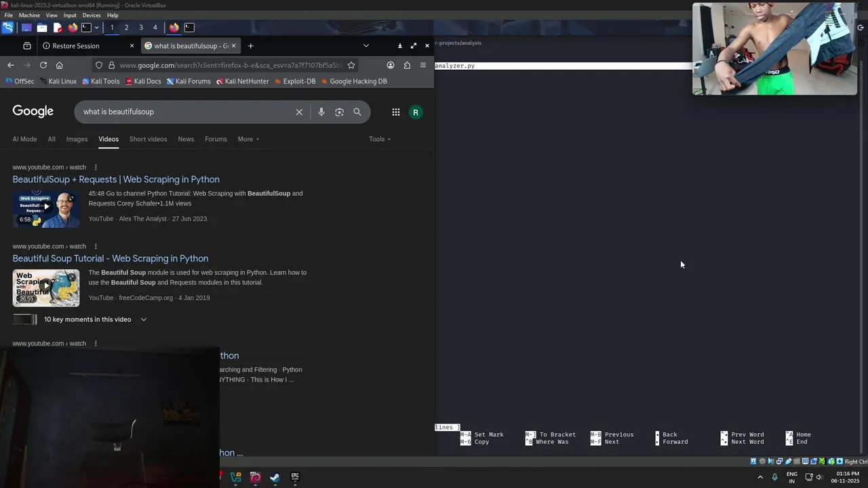Open the VirtualBox File menu
The image size is (868, 488).
(x=8, y=15)
